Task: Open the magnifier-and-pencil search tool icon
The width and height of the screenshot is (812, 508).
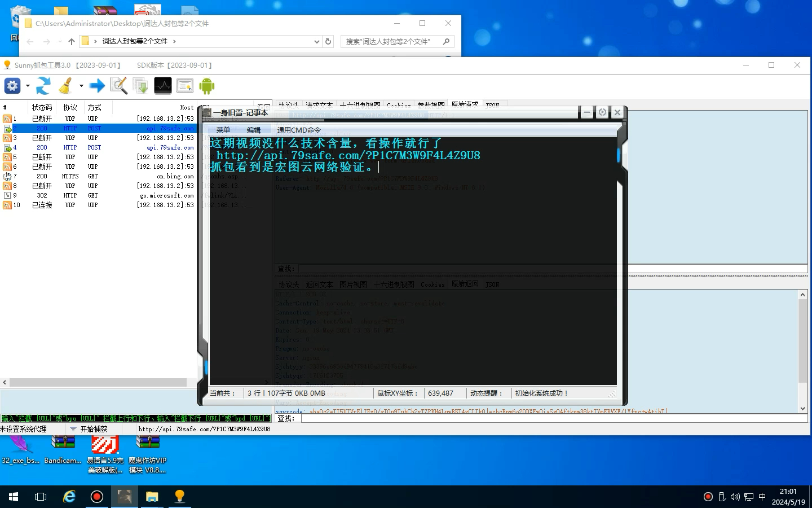Action: click(118, 86)
